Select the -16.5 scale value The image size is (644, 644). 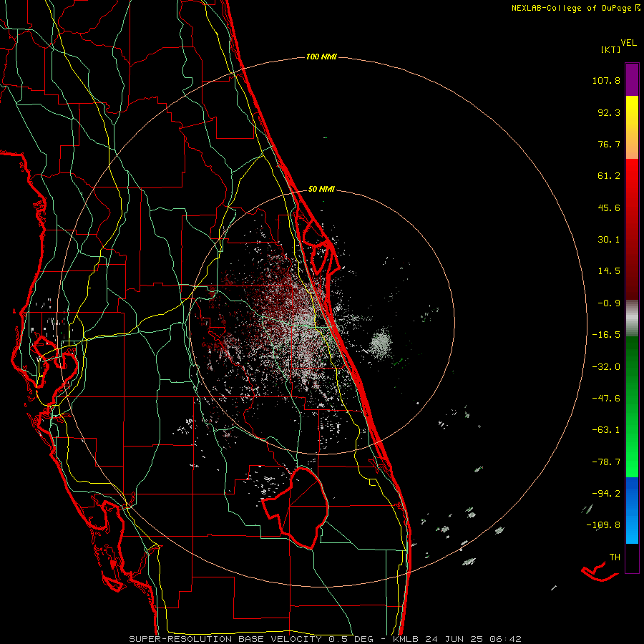(x=606, y=335)
